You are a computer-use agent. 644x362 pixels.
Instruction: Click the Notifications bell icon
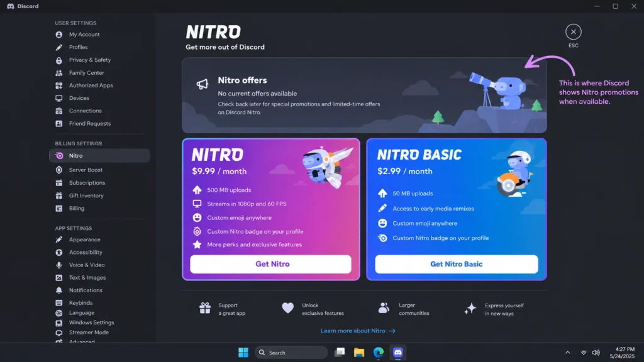[59, 290]
